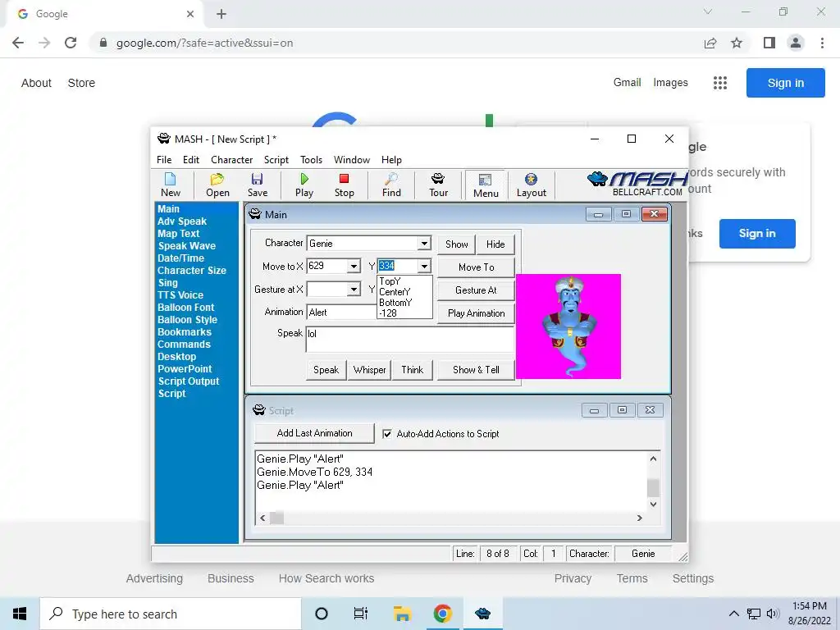Image resolution: width=840 pixels, height=630 pixels.
Task: Run the script with the Play icon
Action: (304, 185)
